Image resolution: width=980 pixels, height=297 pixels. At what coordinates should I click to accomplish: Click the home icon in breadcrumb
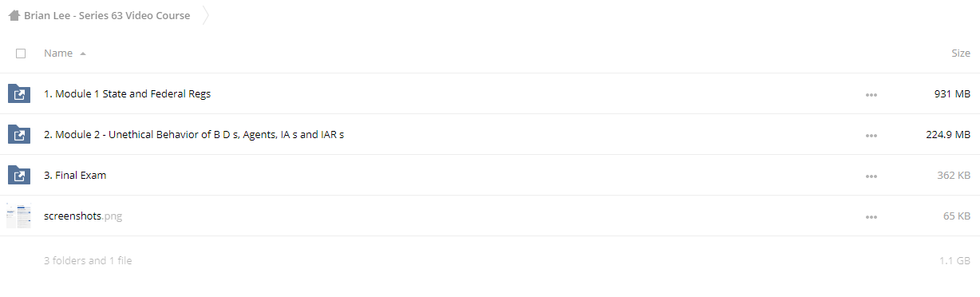[x=14, y=15]
